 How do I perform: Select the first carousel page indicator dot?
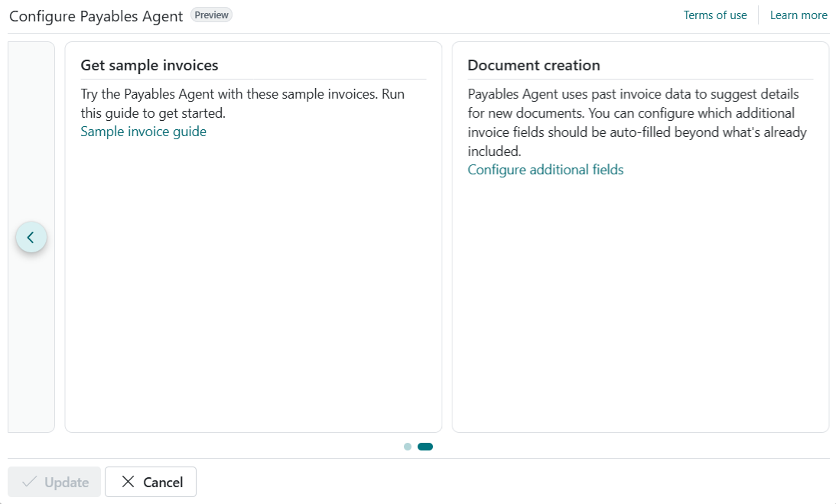coord(406,446)
